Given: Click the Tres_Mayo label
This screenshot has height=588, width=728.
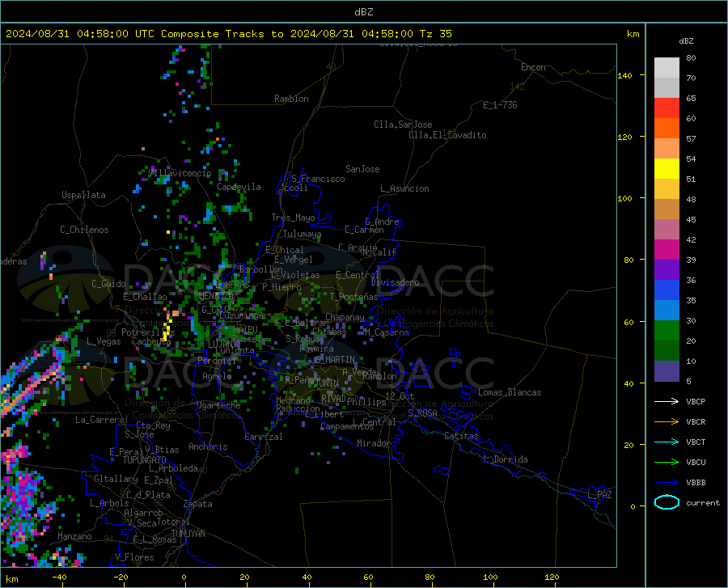Looking at the screenshot, I should 293,218.
